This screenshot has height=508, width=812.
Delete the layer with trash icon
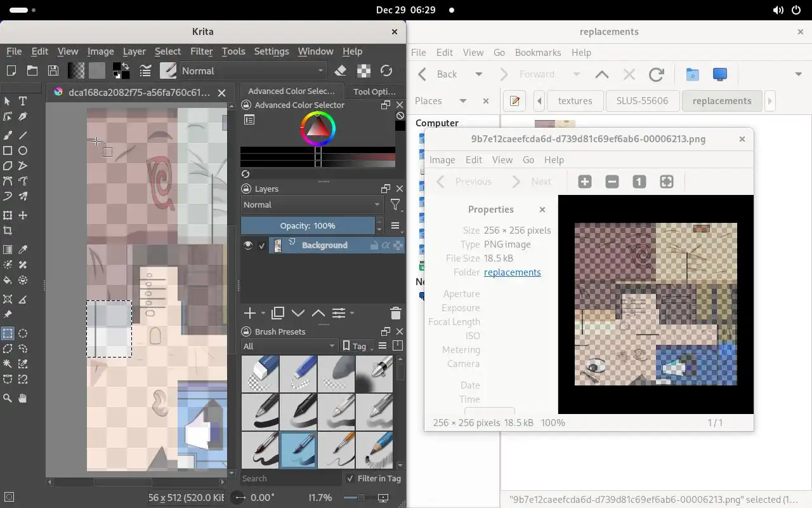pos(395,313)
